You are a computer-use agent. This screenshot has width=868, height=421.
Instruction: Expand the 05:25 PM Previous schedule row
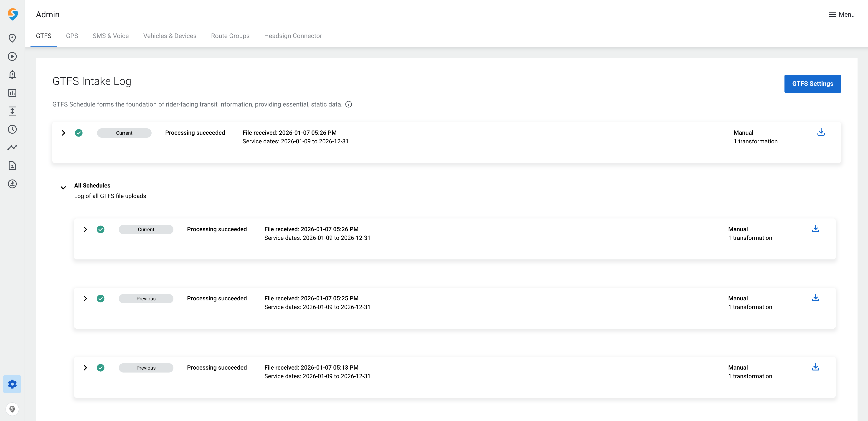point(85,298)
